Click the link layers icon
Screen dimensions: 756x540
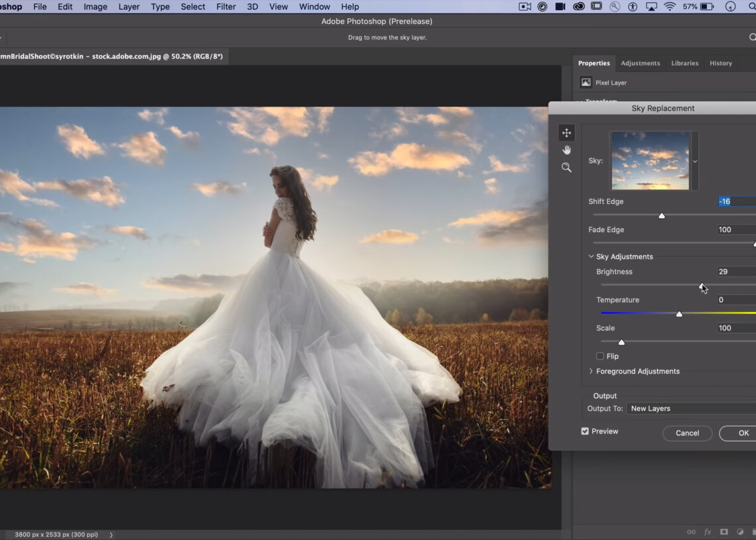click(x=691, y=532)
